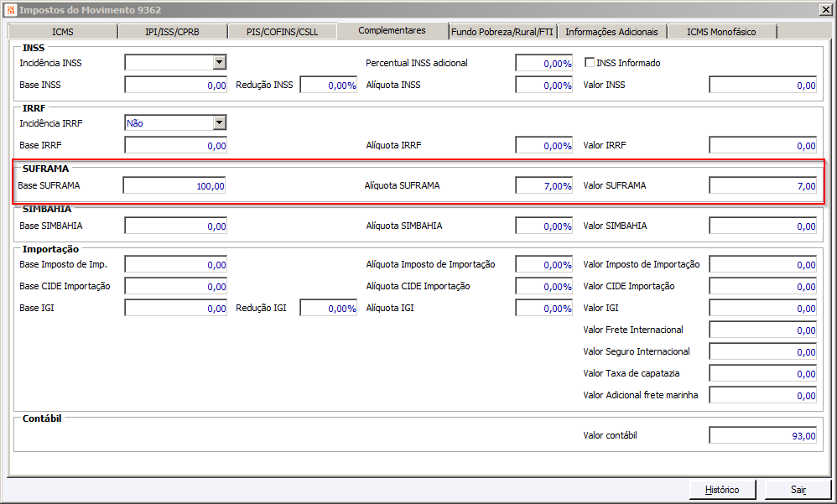Viewport: 837px width, 504px height.
Task: Focus the Valor INSS field
Action: point(763,85)
